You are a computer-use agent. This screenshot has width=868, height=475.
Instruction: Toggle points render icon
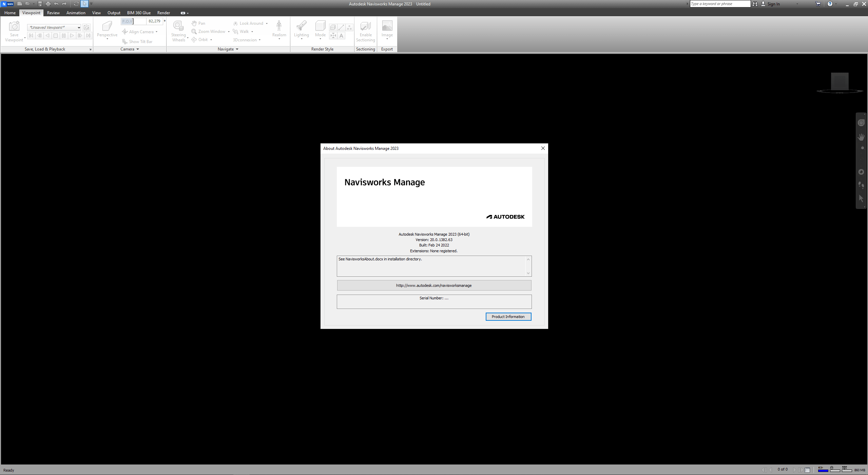click(x=349, y=27)
